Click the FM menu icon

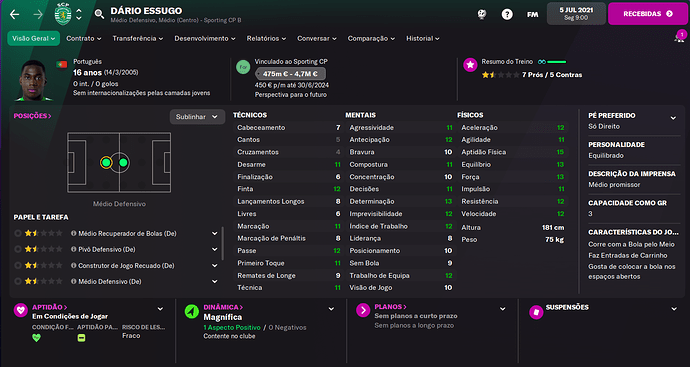[x=532, y=15]
